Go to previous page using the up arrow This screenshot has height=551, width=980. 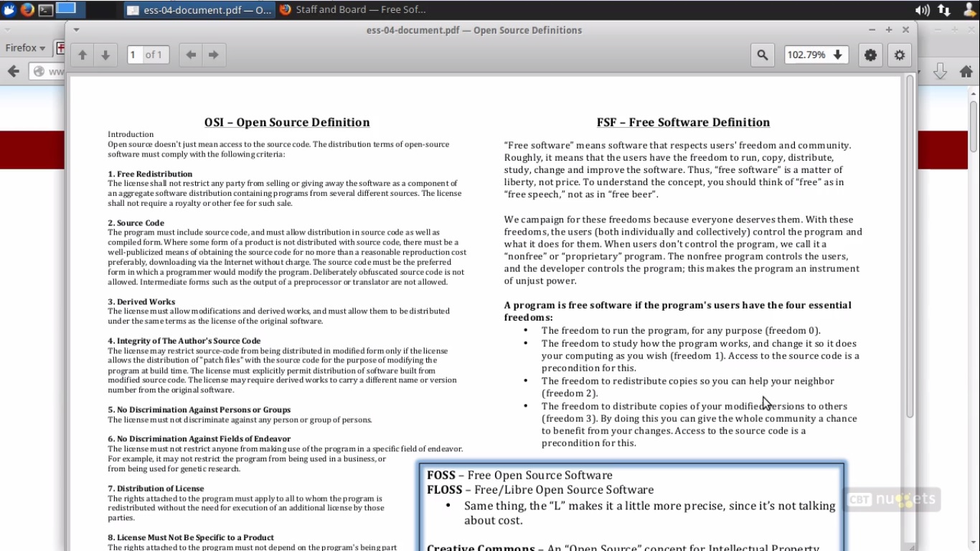83,55
